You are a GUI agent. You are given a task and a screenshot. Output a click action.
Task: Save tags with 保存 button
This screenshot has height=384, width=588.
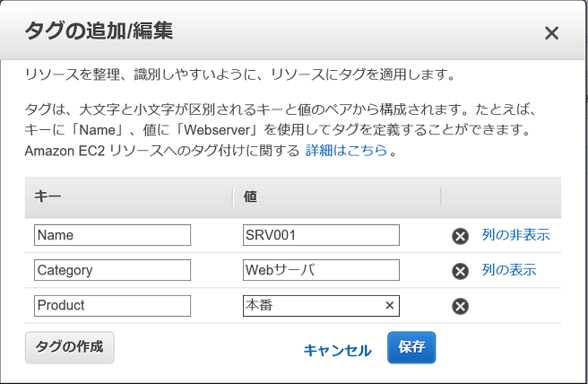pos(411,347)
